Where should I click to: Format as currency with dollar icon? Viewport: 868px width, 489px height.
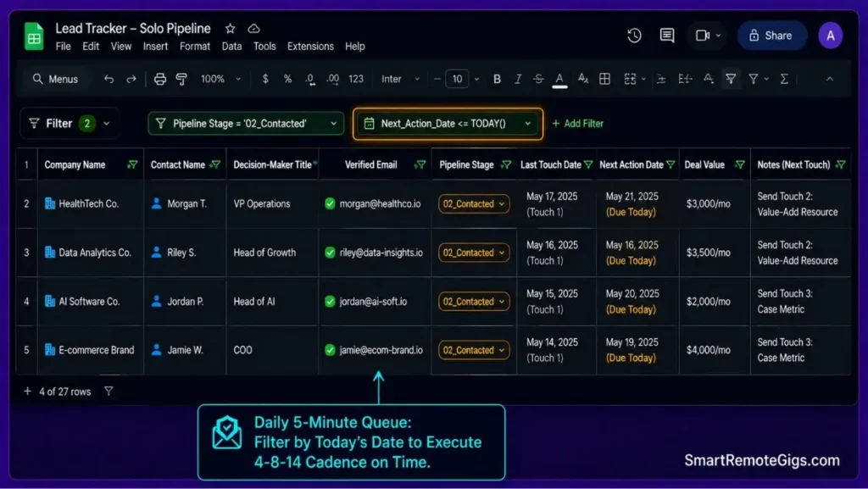coord(265,79)
